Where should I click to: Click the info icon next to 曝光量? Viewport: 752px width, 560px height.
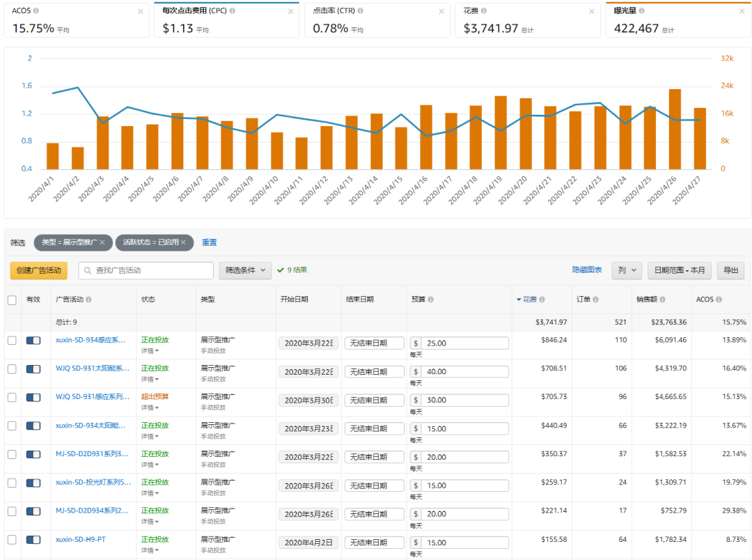[642, 11]
